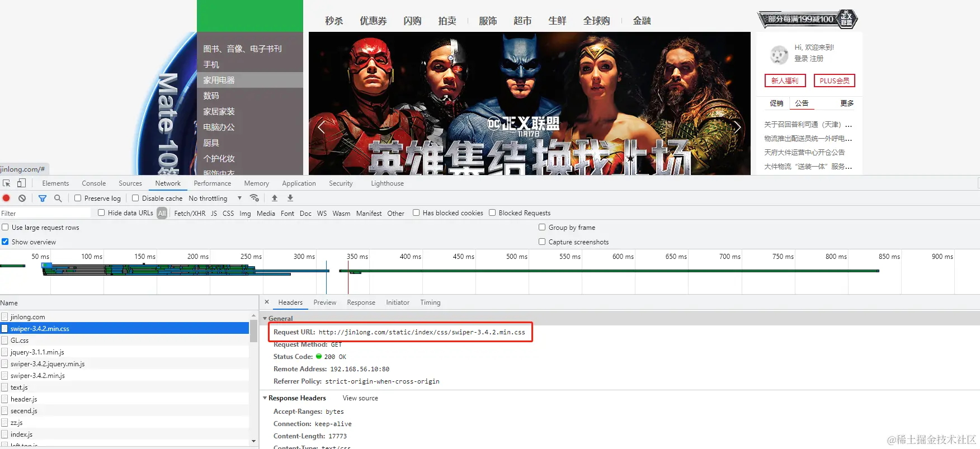Select the header.js request row
The width and height of the screenshot is (980, 449).
124,399
